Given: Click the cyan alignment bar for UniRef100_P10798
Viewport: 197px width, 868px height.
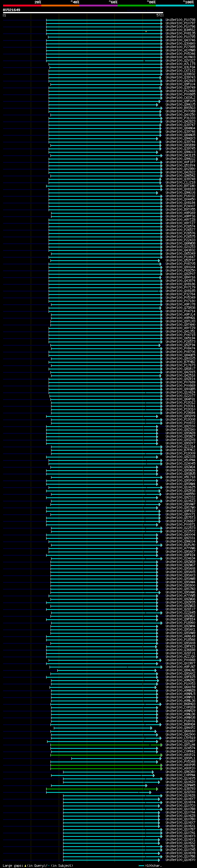Looking at the screenshot, I should pyautogui.click(x=104, y=20).
